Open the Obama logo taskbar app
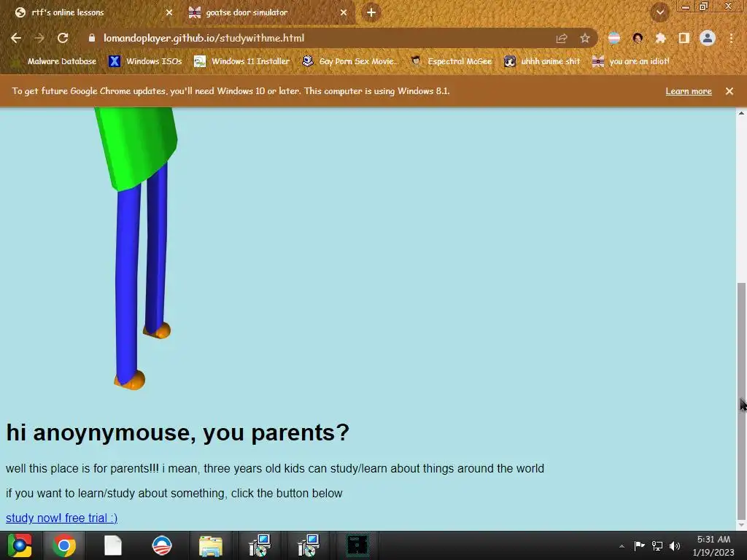The height and width of the screenshot is (560, 747). (161, 545)
